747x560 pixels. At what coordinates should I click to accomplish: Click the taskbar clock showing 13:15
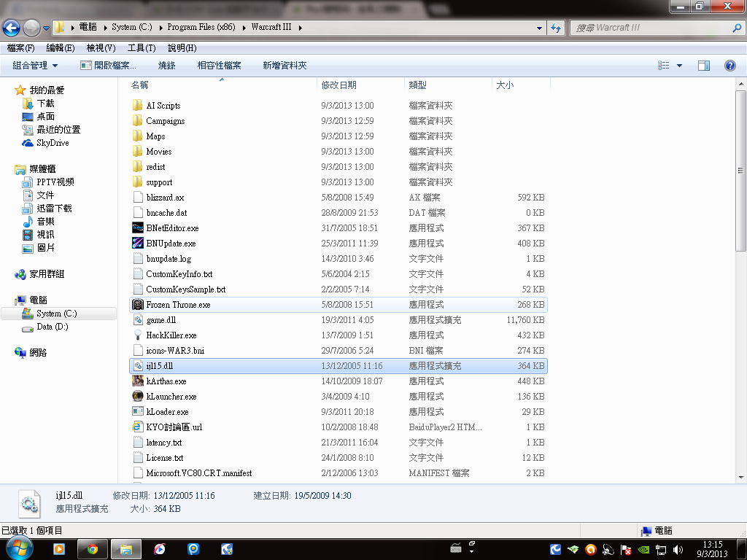coord(712,549)
